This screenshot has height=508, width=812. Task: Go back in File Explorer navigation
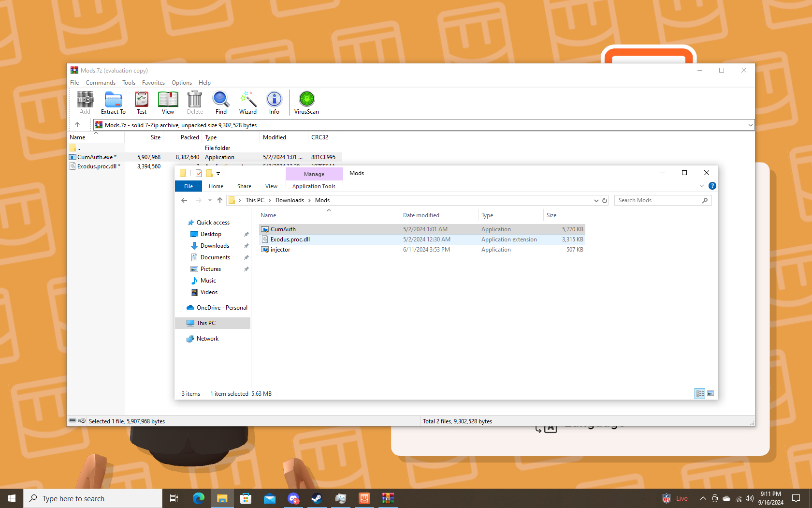(x=184, y=200)
